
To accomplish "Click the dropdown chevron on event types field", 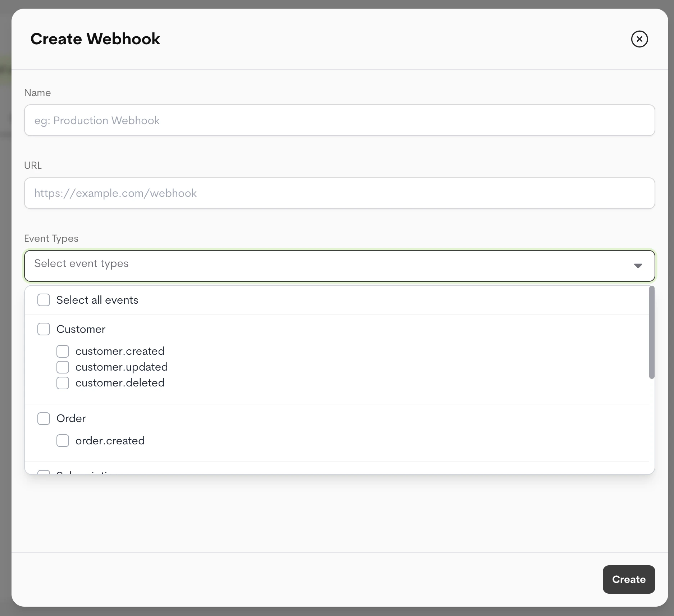I will coord(638,266).
